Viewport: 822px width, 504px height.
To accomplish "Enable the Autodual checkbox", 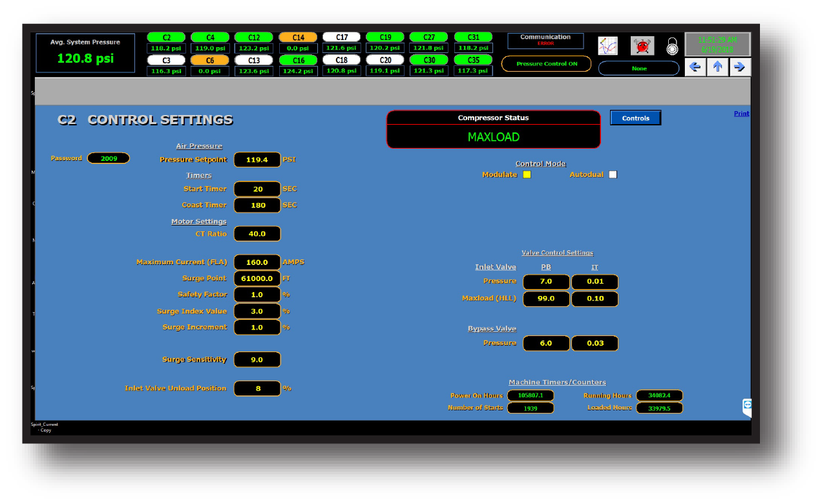I will (x=613, y=174).
